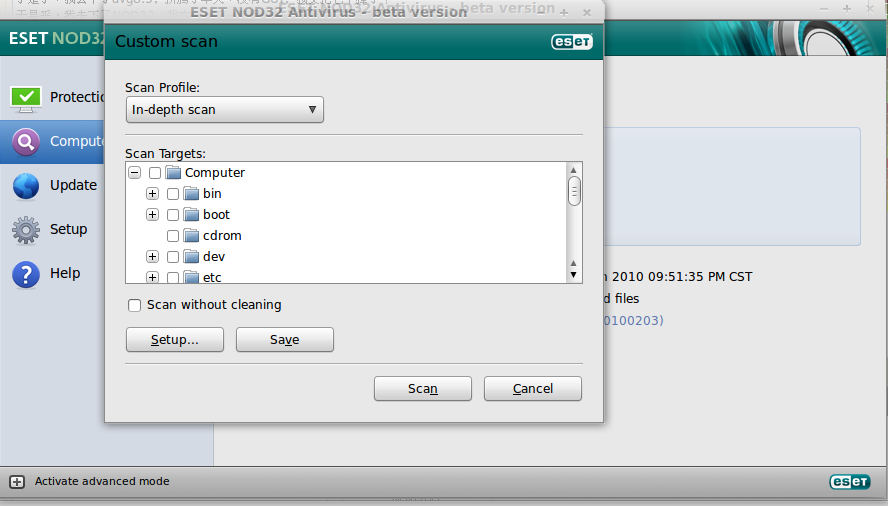Click the Computer scan magnifier icon
Image resolution: width=888 pixels, height=506 pixels.
pyautogui.click(x=25, y=142)
